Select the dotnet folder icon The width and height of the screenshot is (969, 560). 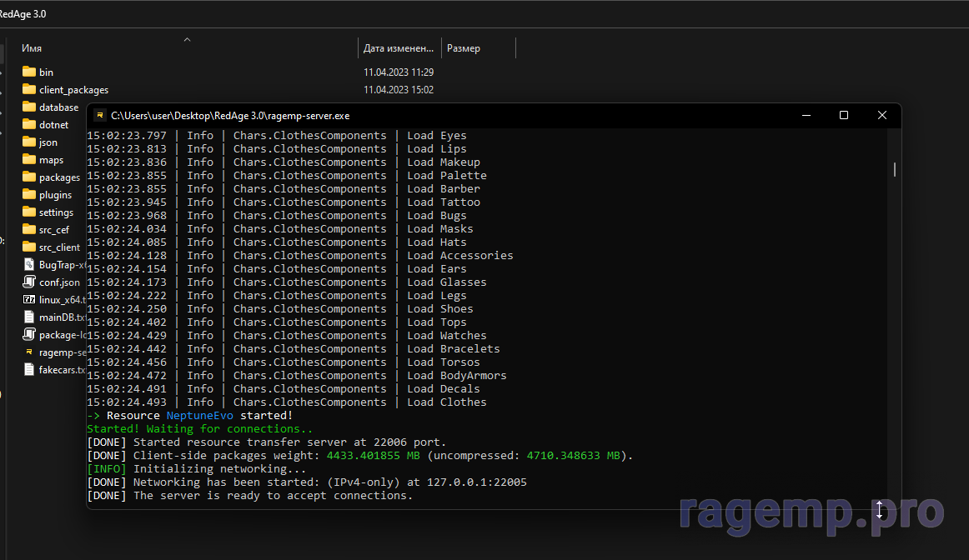coord(29,124)
